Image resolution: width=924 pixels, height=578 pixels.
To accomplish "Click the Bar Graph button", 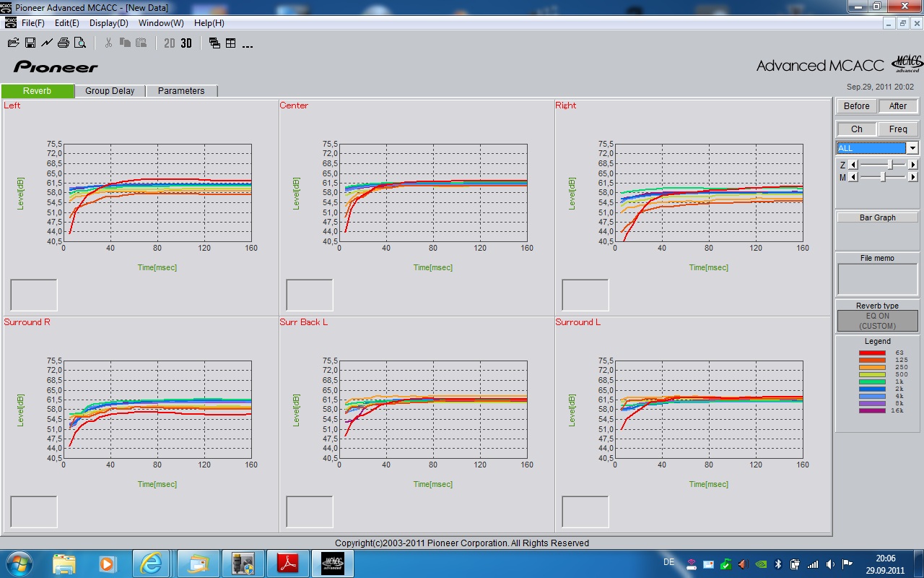I will 877,217.
